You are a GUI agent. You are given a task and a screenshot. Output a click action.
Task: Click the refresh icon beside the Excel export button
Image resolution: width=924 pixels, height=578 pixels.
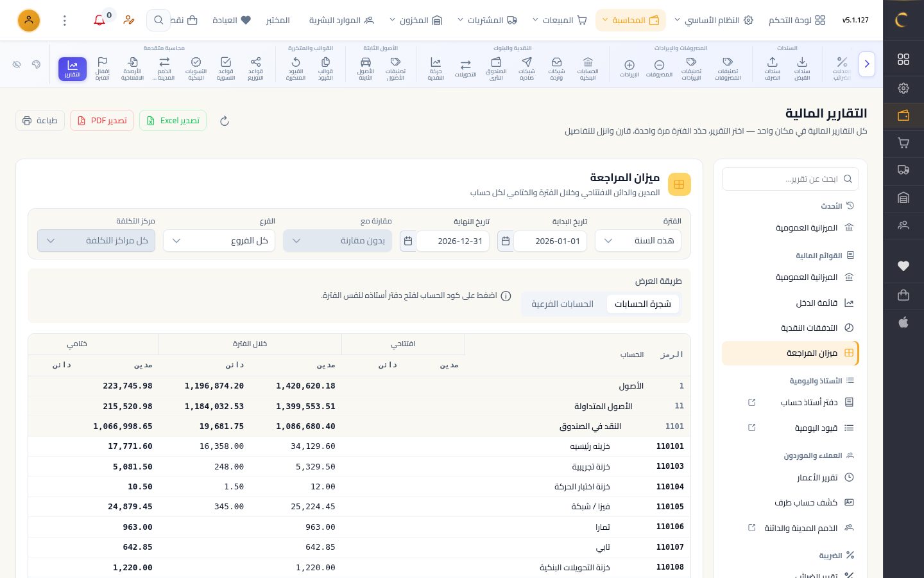click(225, 121)
